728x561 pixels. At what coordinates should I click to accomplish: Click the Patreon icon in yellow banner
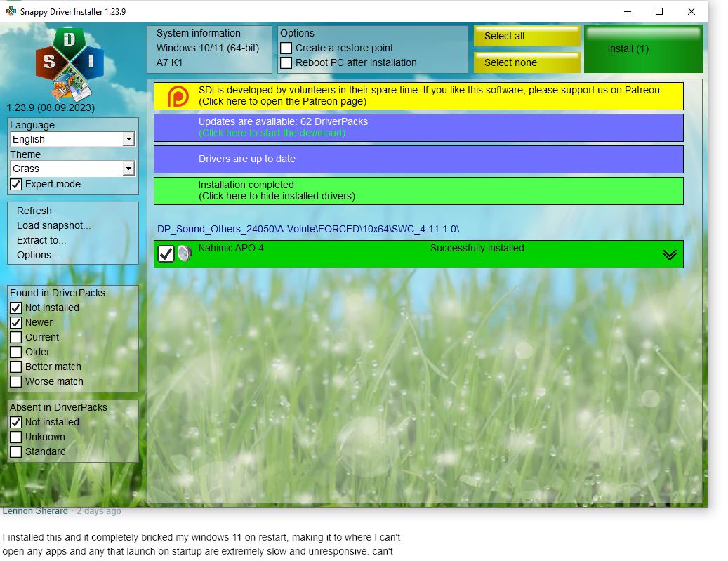[178, 96]
